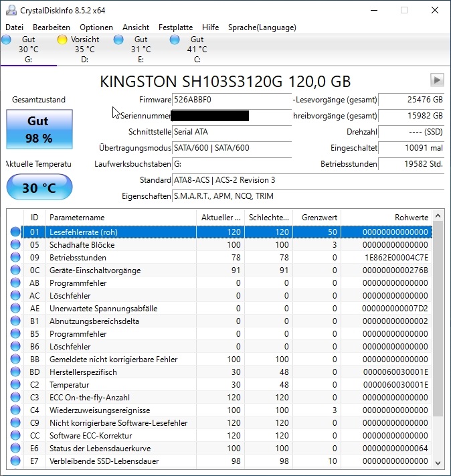Viewport: 451px width, 476px height.
Task: Open the Festplatte menu
Action: coord(175,27)
